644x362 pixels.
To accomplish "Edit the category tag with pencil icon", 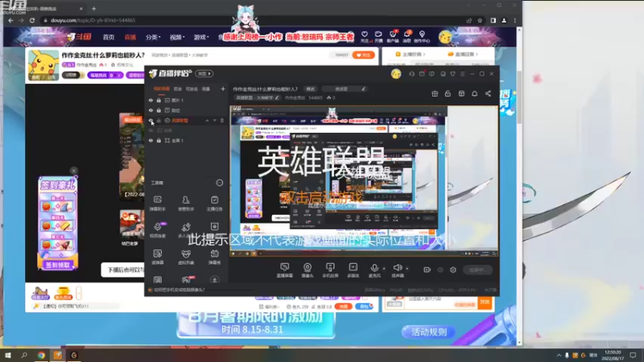I will click(x=277, y=97).
